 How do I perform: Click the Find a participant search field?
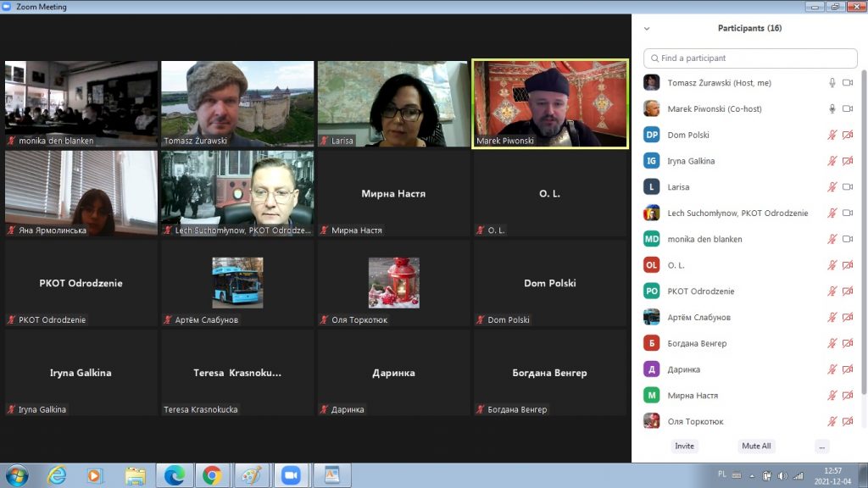[x=750, y=58]
